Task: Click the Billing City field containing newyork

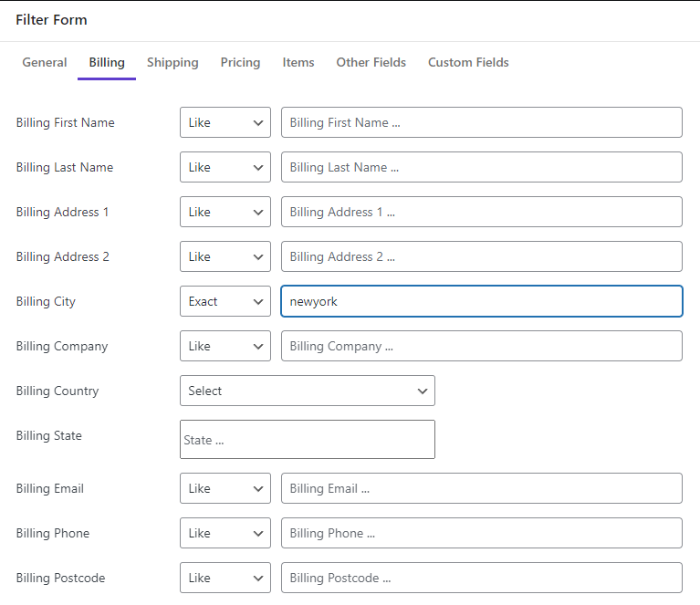Action: pos(482,301)
